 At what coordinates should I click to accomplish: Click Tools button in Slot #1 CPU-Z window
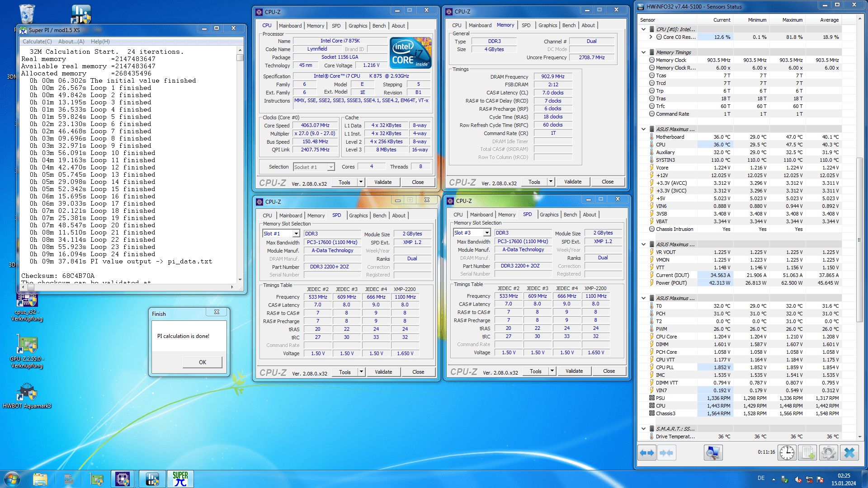345,372
